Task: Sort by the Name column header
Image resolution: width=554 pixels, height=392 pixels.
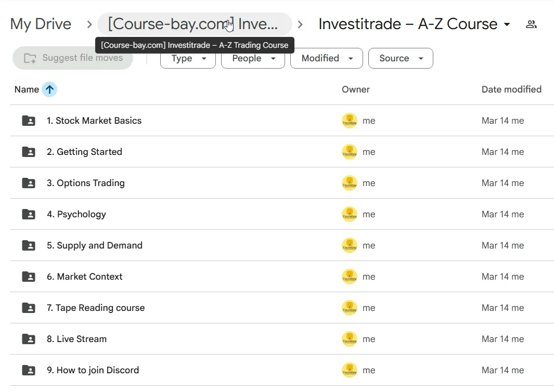Action: point(27,89)
